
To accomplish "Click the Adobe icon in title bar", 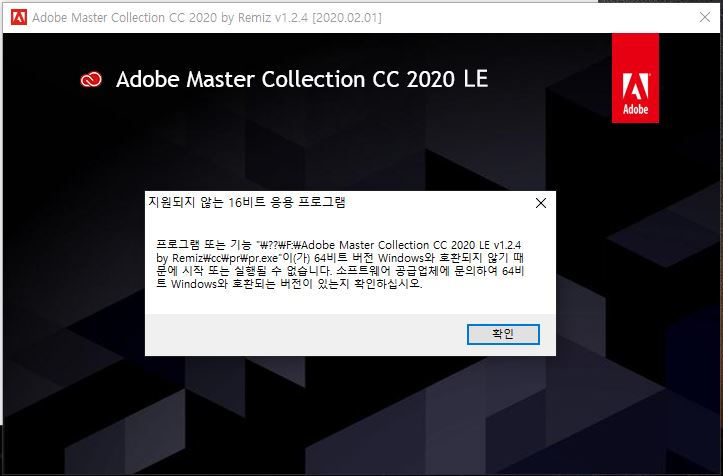I will tap(19, 18).
